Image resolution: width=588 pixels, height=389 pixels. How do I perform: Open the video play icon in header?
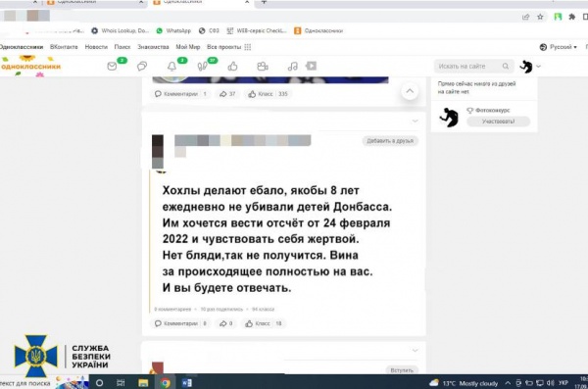[311, 66]
